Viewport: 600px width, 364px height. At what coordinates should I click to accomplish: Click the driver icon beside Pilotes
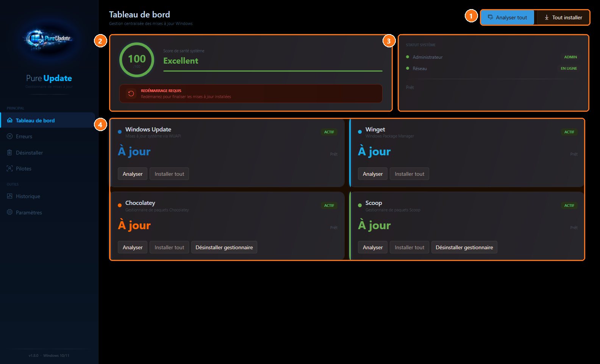[10, 169]
